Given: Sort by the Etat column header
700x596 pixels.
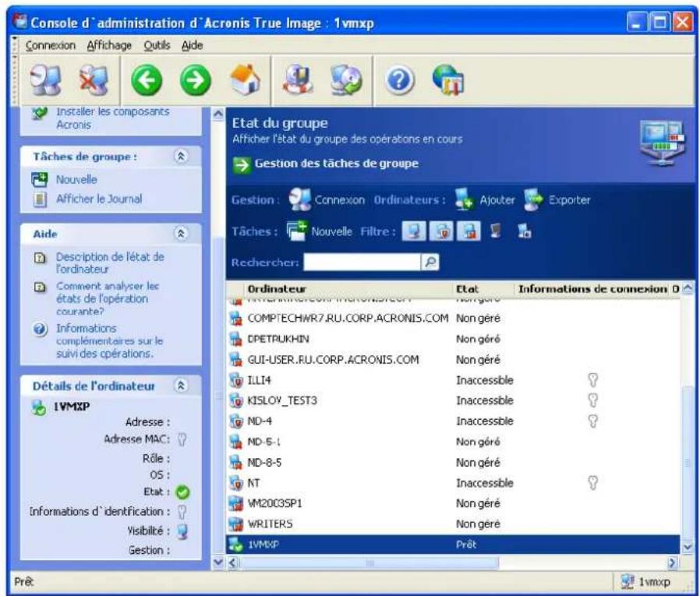Looking at the screenshot, I should [483, 289].
